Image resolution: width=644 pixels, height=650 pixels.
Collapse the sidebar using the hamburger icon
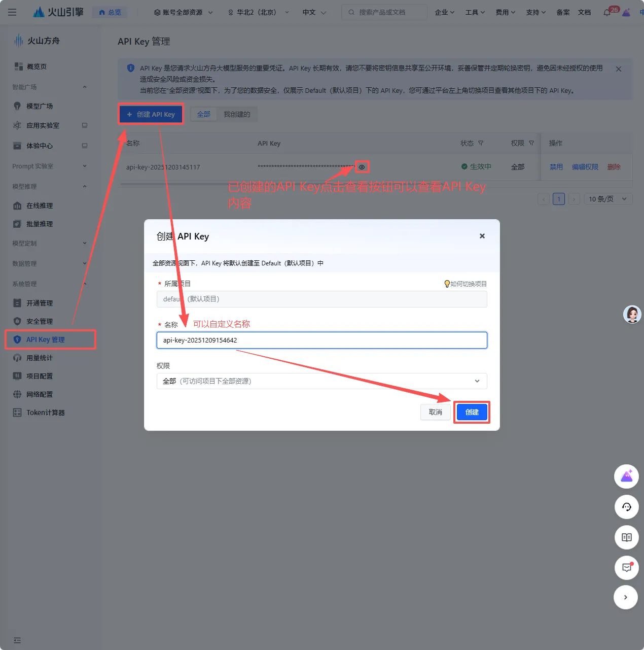[x=12, y=12]
